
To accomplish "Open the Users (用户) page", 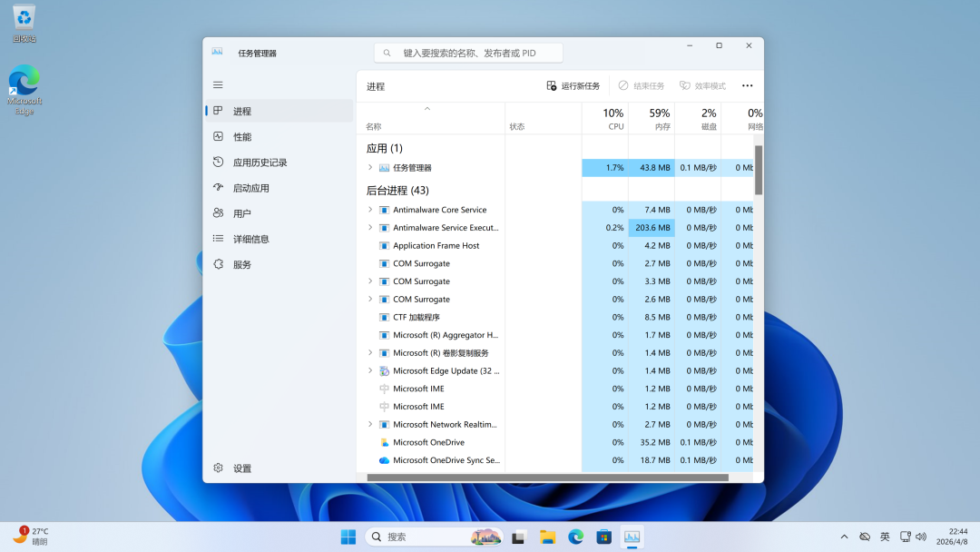I will (279, 213).
